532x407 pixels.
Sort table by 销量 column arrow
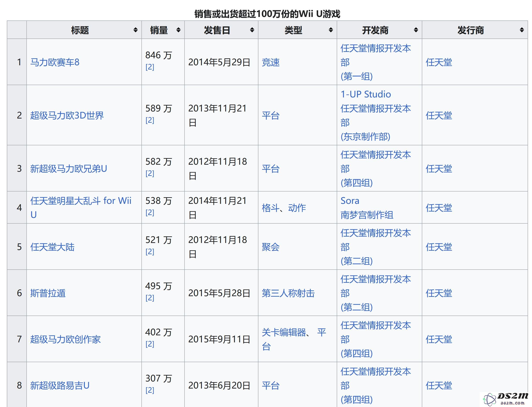(178, 30)
